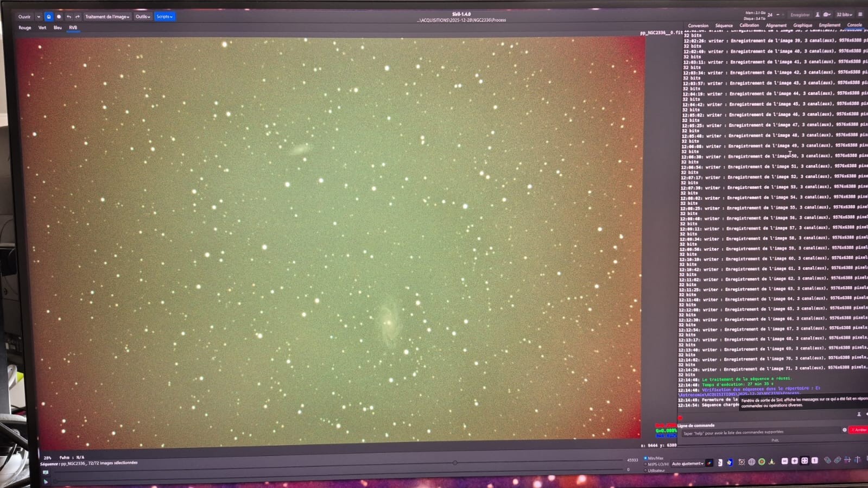The image size is (868, 488).
Task: Click the zoom-to-fit icon
Action: [804, 461]
